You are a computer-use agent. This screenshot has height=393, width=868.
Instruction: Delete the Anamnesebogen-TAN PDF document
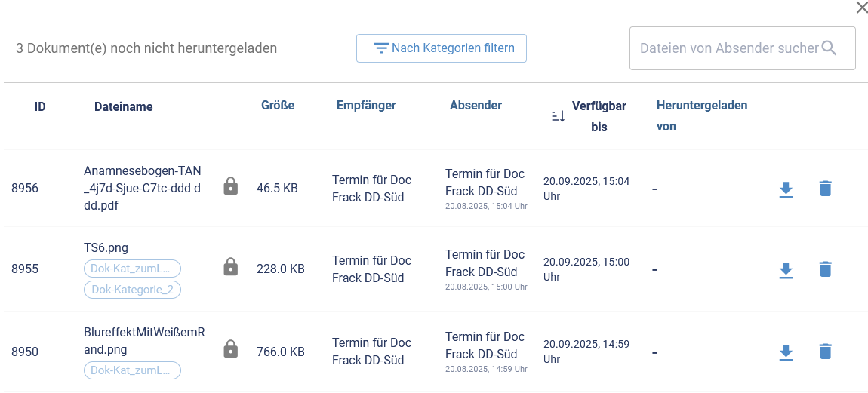tap(825, 189)
